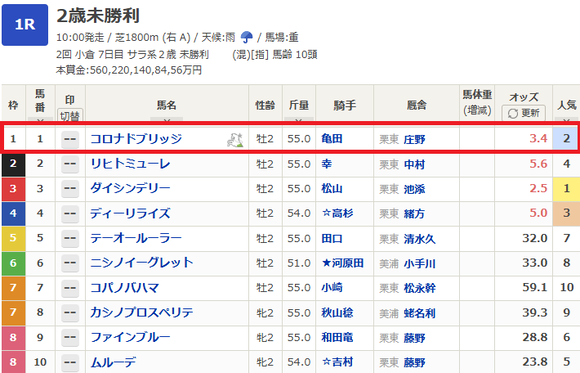
Task: Open mark selector for カシノプロスペリテ row
Action: 70,313
